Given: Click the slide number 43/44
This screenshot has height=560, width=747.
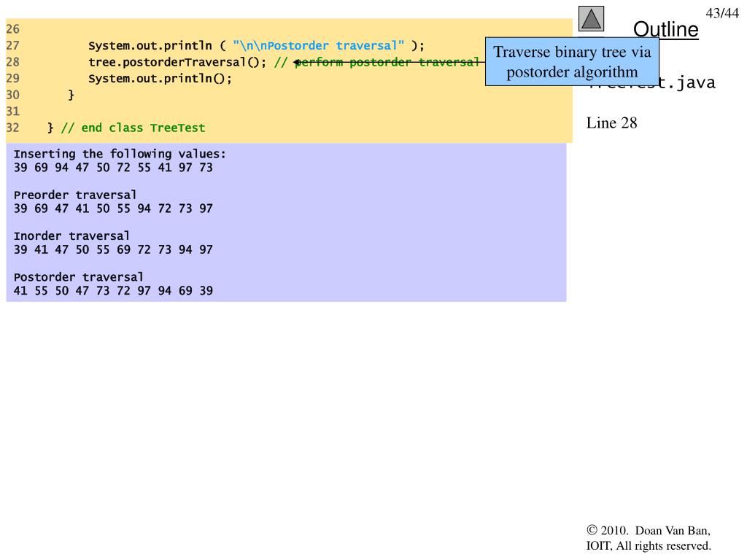Looking at the screenshot, I should pos(722,13).
